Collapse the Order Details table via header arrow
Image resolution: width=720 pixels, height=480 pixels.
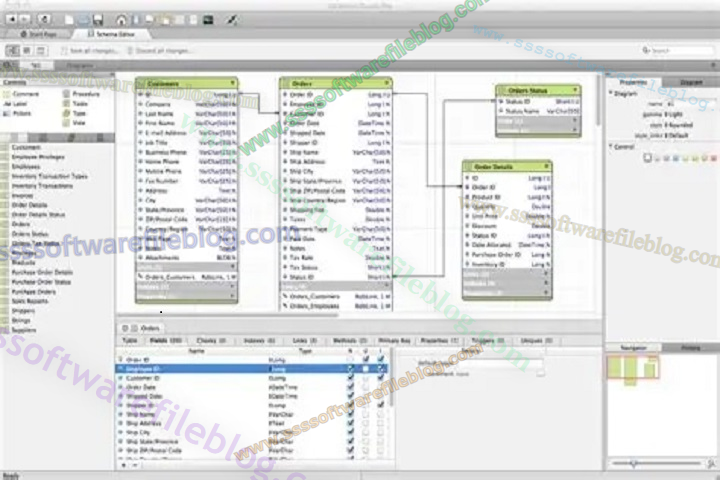tap(546, 166)
